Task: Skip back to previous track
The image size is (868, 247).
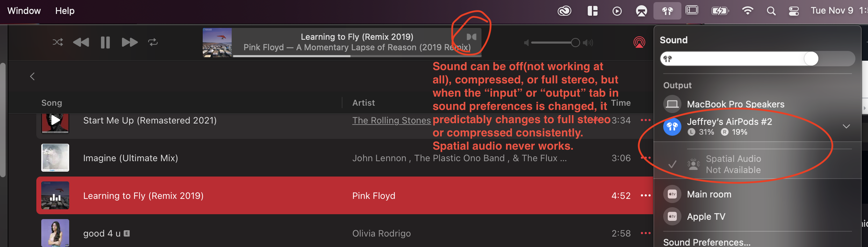Action: pyautogui.click(x=81, y=43)
